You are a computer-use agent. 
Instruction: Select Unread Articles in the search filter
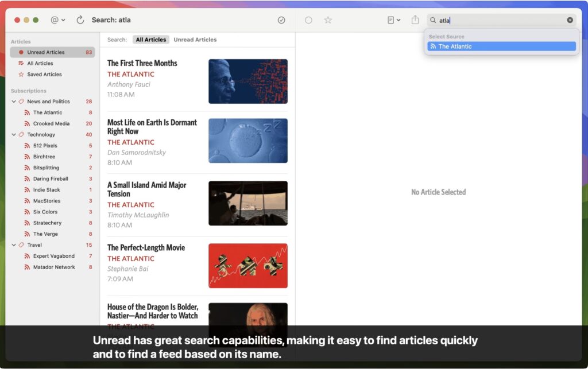[x=194, y=40]
